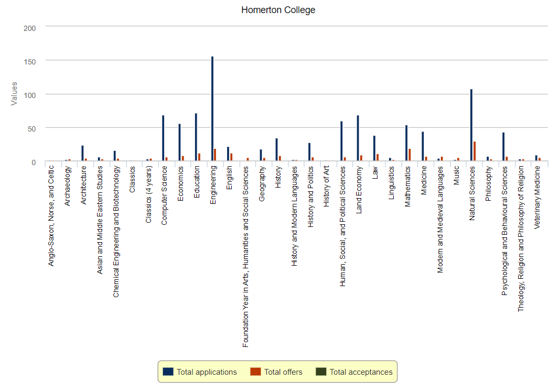Viewport: 559px width, 392px height.
Task: Click the Modern and Medieval Languages label
Action: [440, 220]
